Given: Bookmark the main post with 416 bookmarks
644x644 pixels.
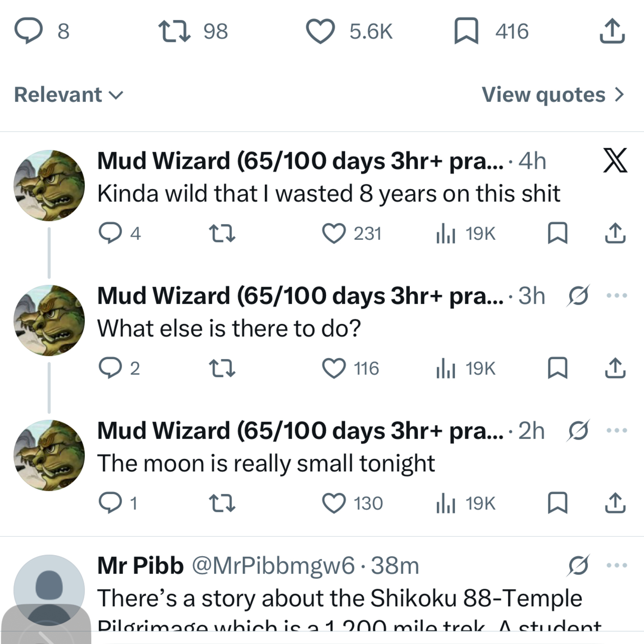Looking at the screenshot, I should (466, 31).
